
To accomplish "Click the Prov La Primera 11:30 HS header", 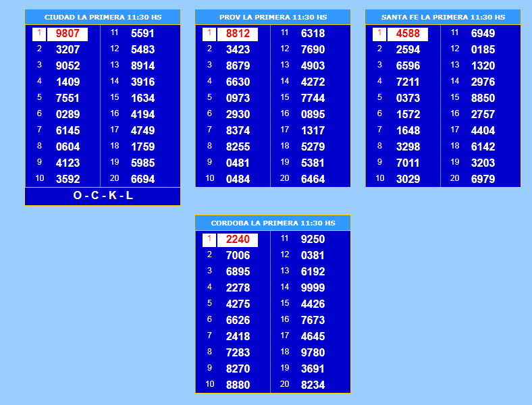I will click(273, 17).
